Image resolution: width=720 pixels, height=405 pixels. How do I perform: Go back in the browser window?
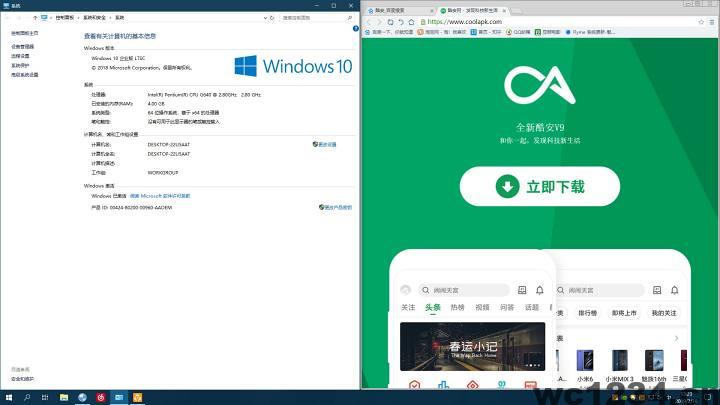point(369,22)
